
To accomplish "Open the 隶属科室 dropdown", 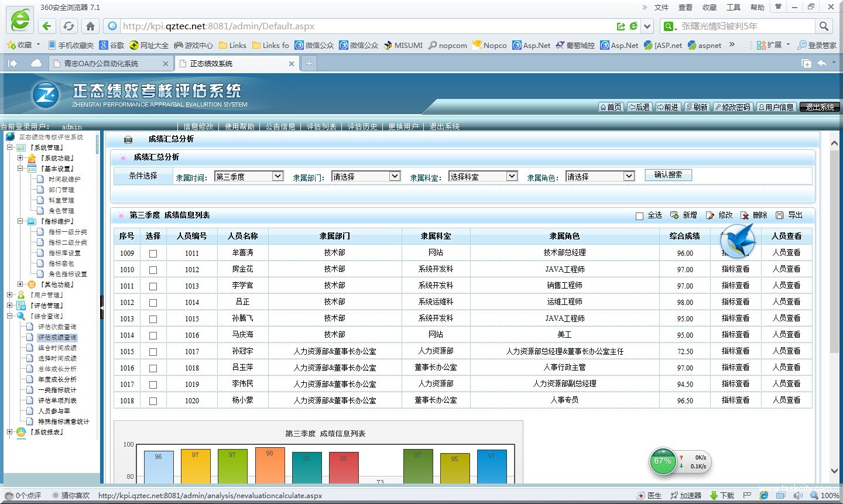I will tap(483, 176).
